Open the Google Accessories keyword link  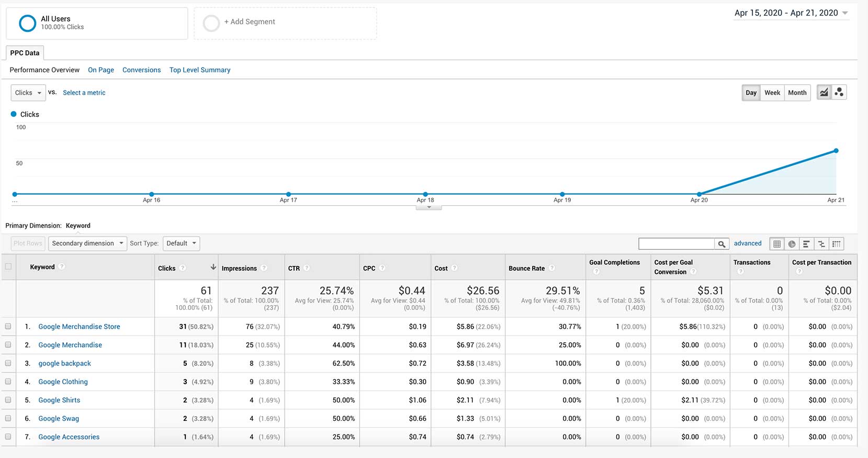point(69,437)
